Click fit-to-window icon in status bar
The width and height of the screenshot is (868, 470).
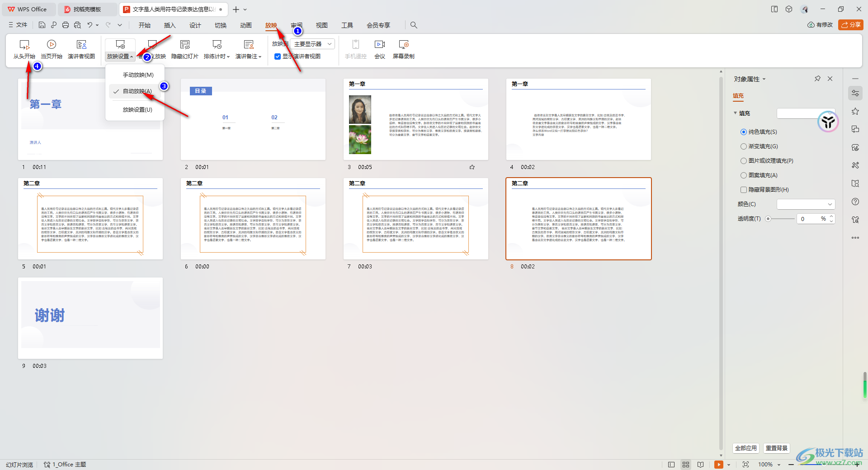[745, 465]
